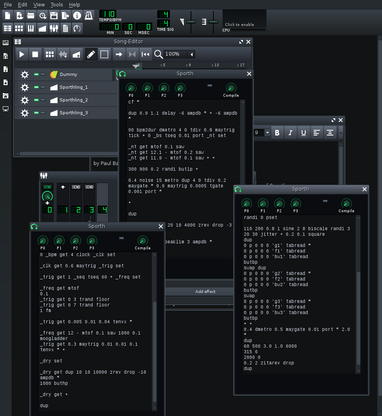This screenshot has height=416, width=382.
Task: Open the Tools menu
Action: click(56, 5)
